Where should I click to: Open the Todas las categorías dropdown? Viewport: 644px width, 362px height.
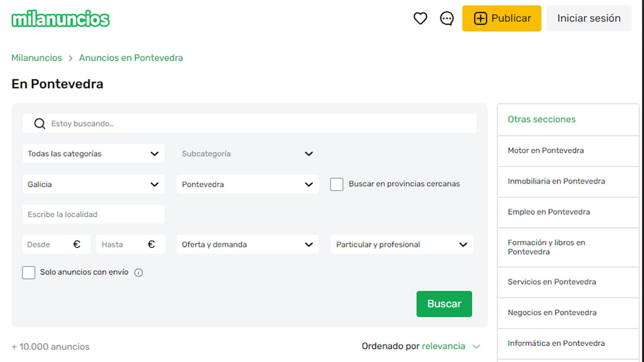coord(93,154)
